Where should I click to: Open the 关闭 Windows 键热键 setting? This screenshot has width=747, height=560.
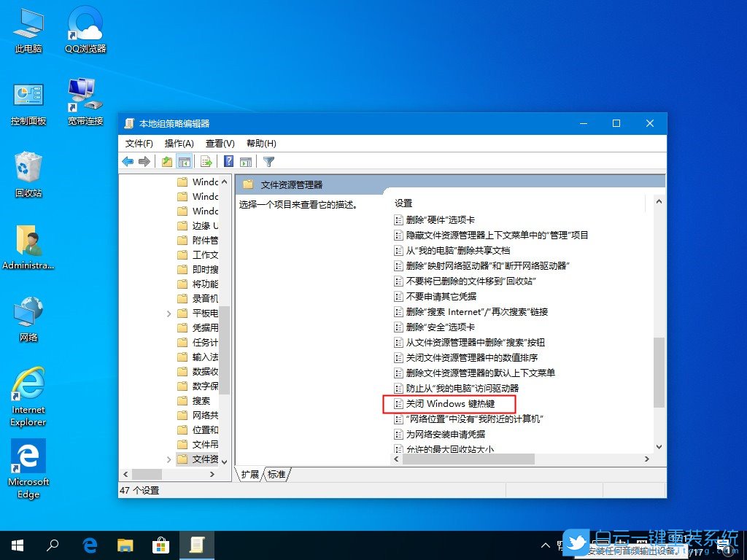(451, 404)
